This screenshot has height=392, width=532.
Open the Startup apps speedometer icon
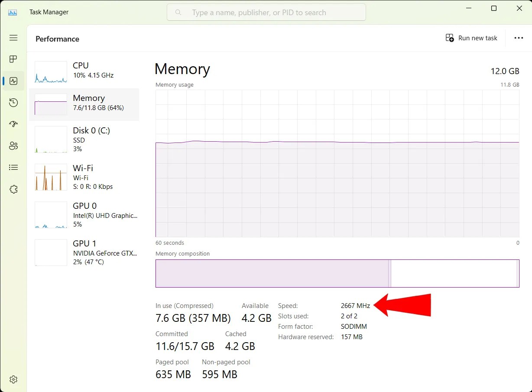pos(13,124)
